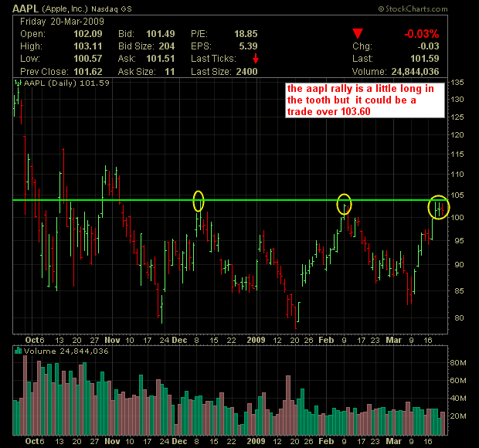This screenshot has width=479, height=448.
Task: Click the 125 price axis label
Action: click(457, 117)
